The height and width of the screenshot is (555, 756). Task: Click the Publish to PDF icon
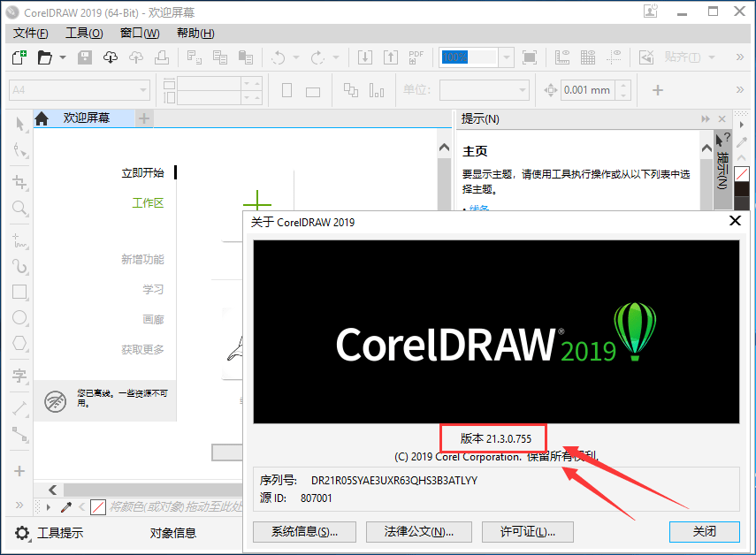(x=416, y=57)
